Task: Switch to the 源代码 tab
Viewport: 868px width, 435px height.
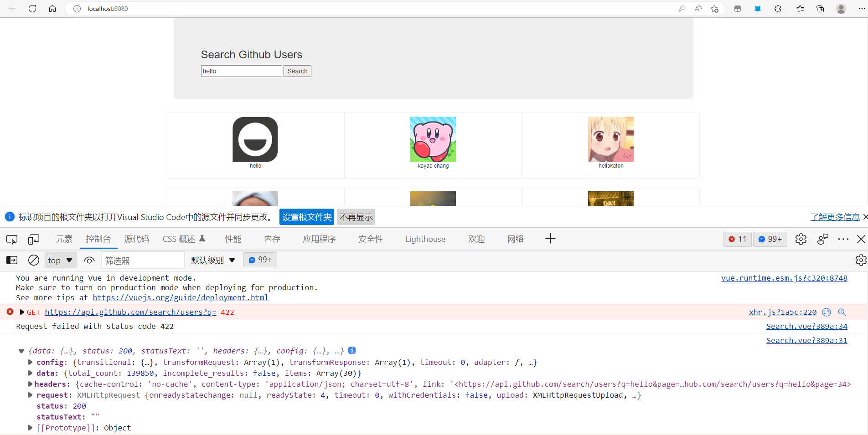Action: [137, 239]
